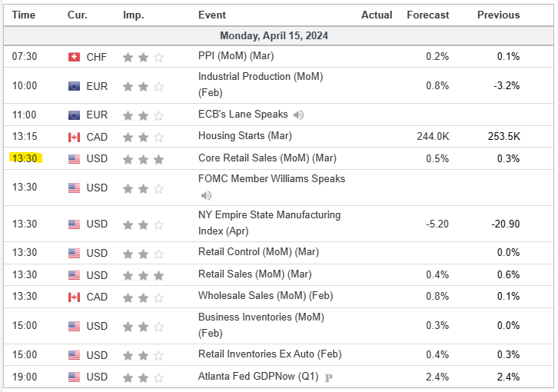Viewport: 558px width, 392px height.
Task: Click the highlighted 13:30 time cell
Action: coord(25,158)
